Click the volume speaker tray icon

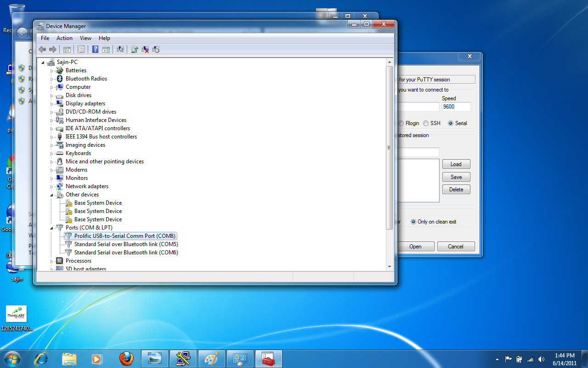tap(541, 359)
